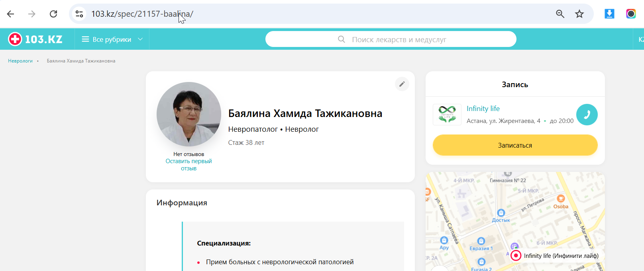Open the Infinity life clinic link
644x271 pixels.
483,109
